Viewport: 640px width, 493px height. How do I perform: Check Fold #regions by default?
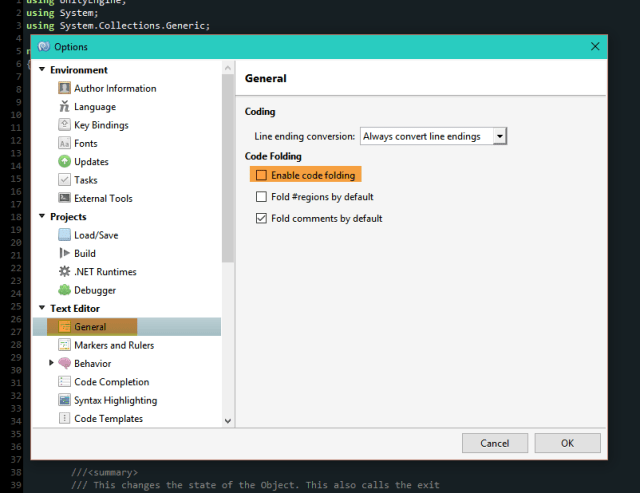pyautogui.click(x=261, y=197)
